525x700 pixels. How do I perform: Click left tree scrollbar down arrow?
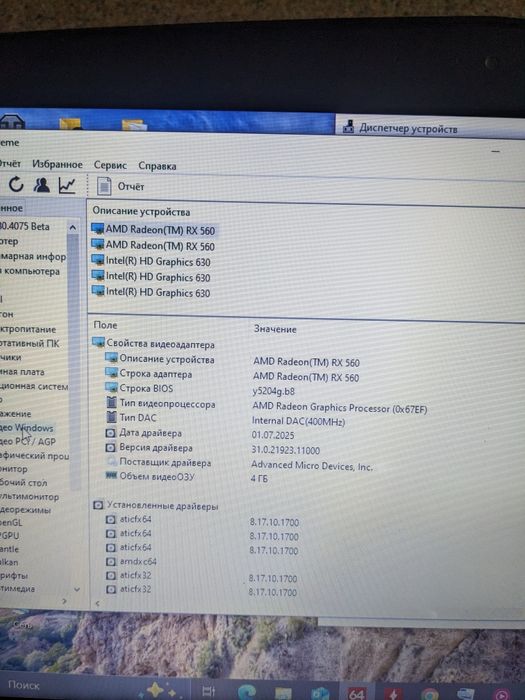coord(77,589)
